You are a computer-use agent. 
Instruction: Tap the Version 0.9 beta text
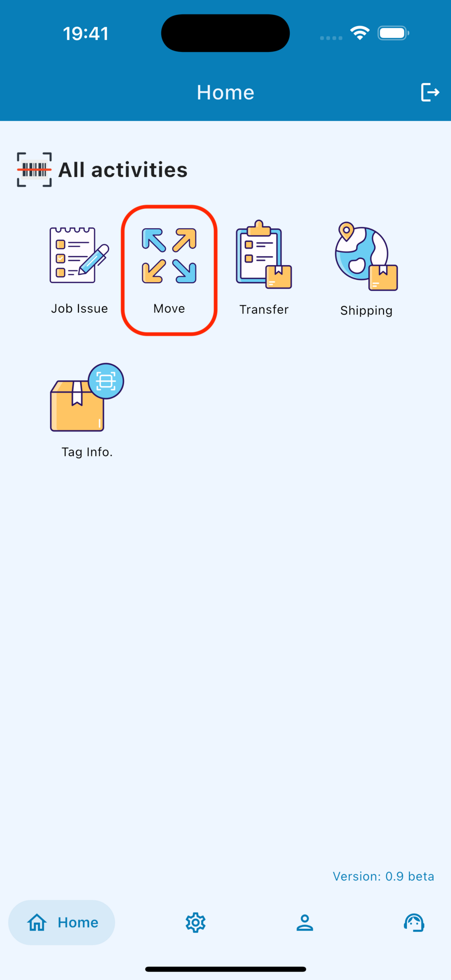click(384, 876)
